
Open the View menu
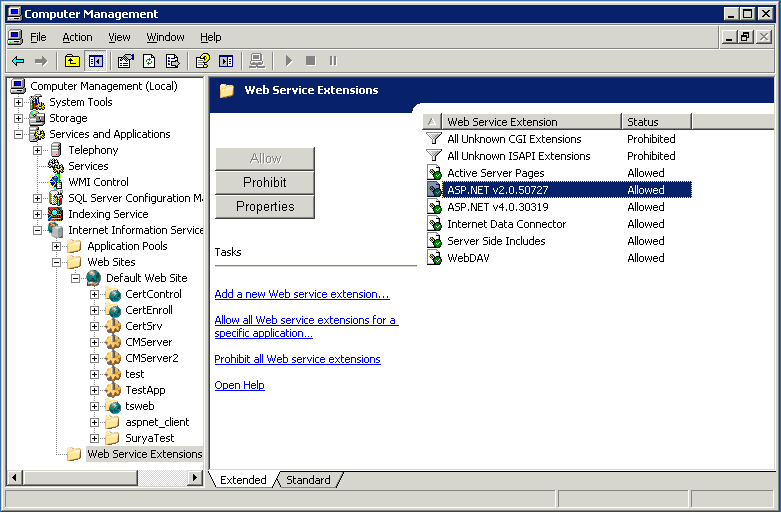point(120,37)
